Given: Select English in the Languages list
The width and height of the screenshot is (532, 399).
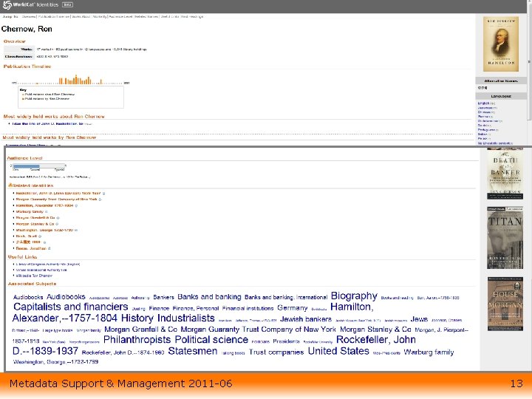Looking at the screenshot, I should (483, 103).
